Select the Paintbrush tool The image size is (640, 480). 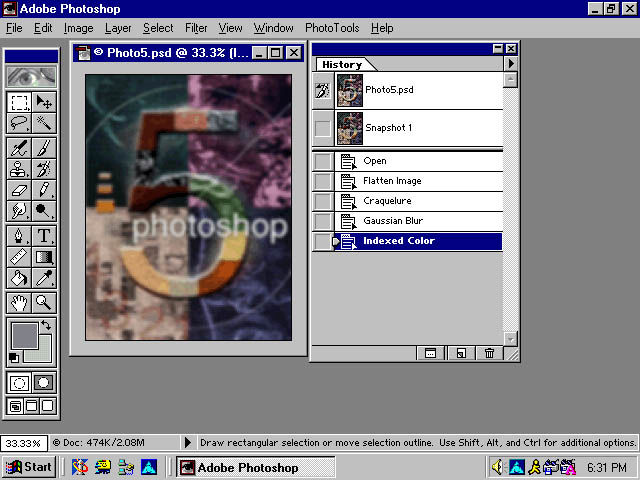(x=44, y=148)
